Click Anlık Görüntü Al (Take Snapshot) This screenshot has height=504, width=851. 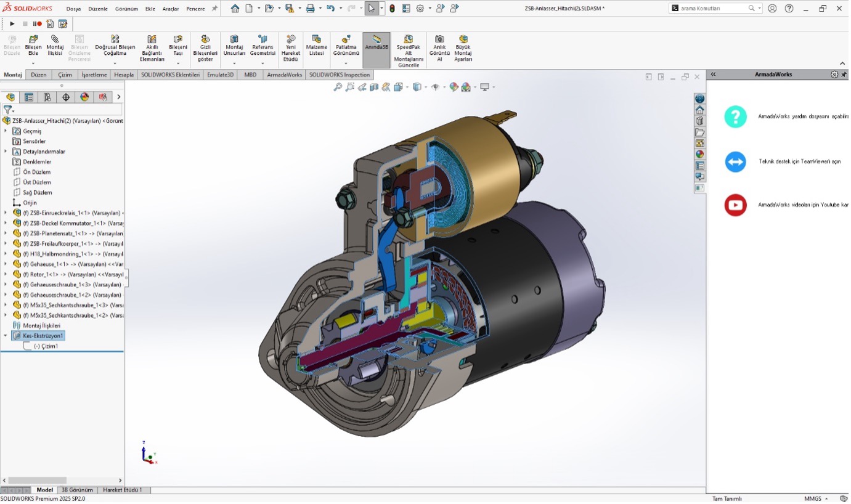coord(439,49)
